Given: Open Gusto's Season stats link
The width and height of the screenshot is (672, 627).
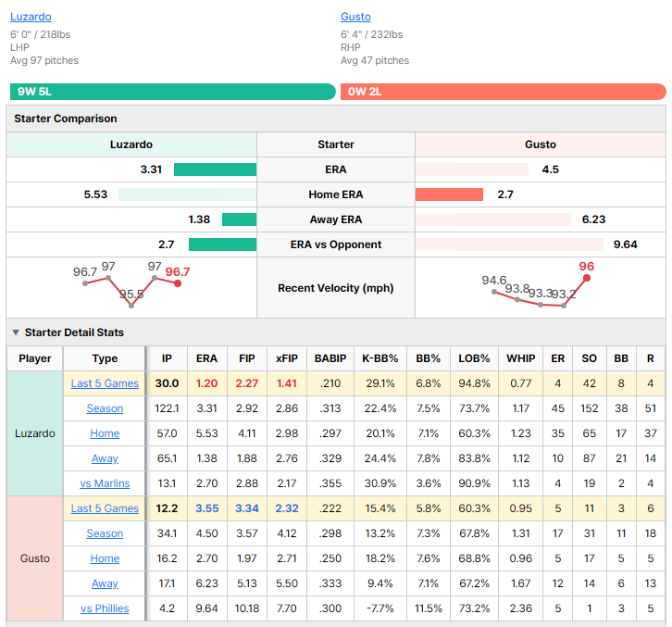Looking at the screenshot, I should (x=105, y=533).
